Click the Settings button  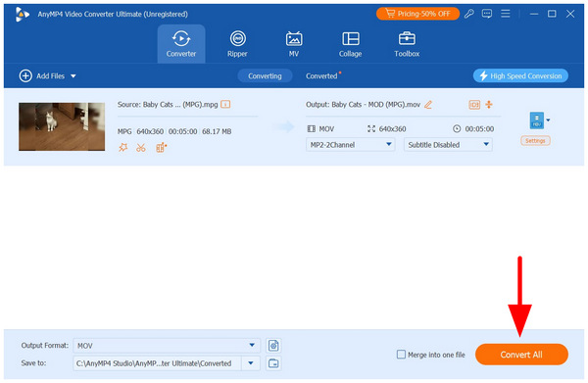(x=535, y=141)
